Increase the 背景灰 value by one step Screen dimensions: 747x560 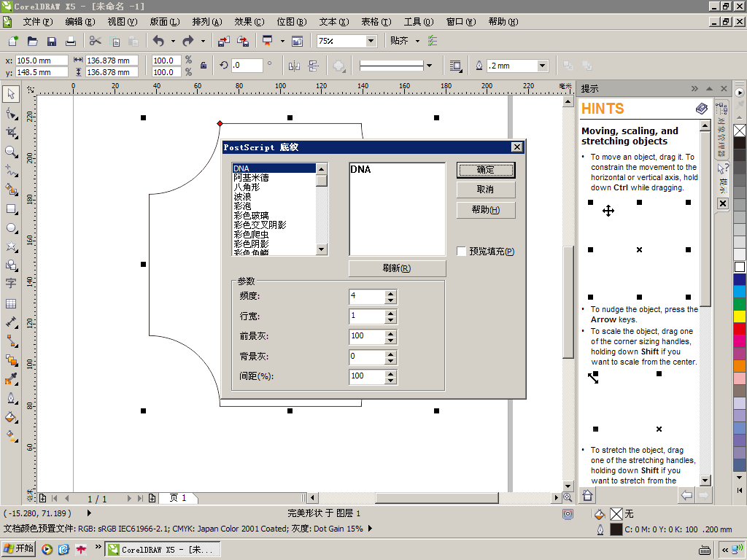tap(391, 354)
